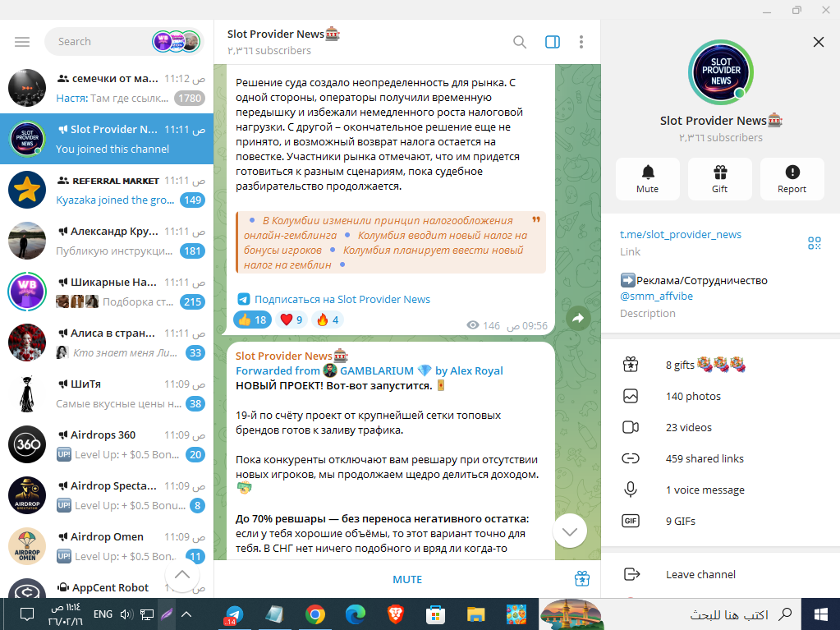Open Microsoft Store from the taskbar
The width and height of the screenshot is (840, 630).
coord(435,614)
